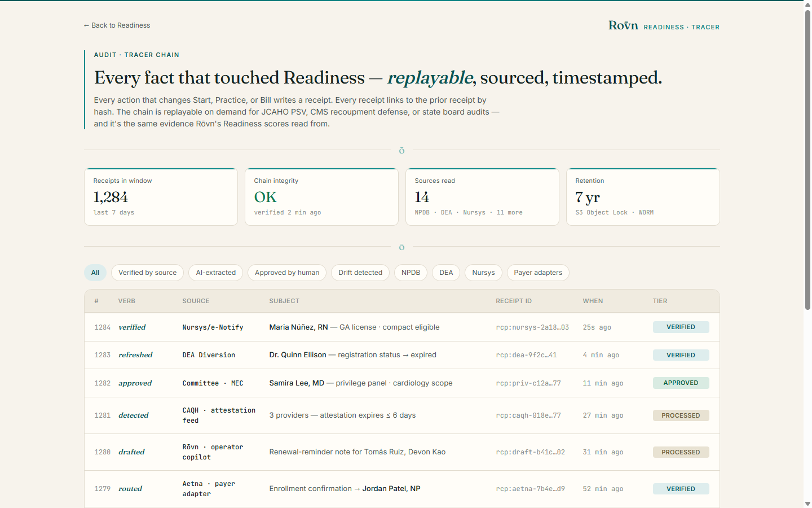Click the DEA Diversion source cell

[209, 355]
